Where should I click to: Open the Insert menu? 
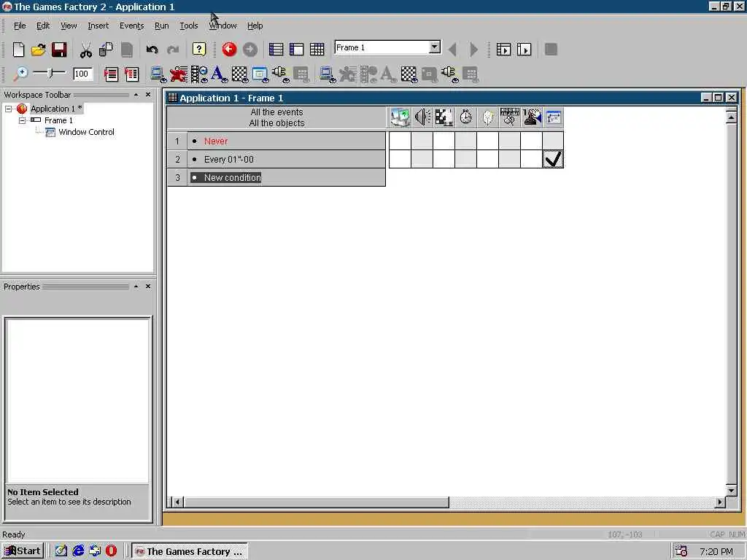coord(98,26)
